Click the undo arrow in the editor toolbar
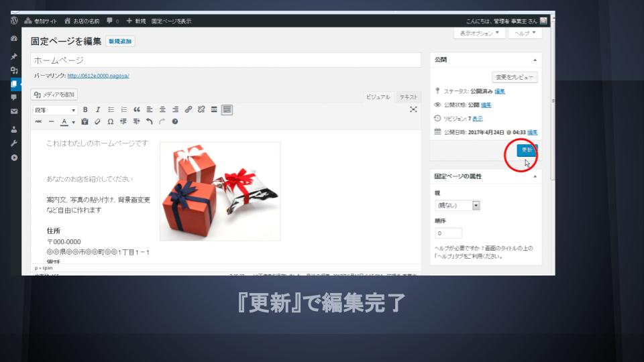This screenshot has width=644, height=362. 149,122
